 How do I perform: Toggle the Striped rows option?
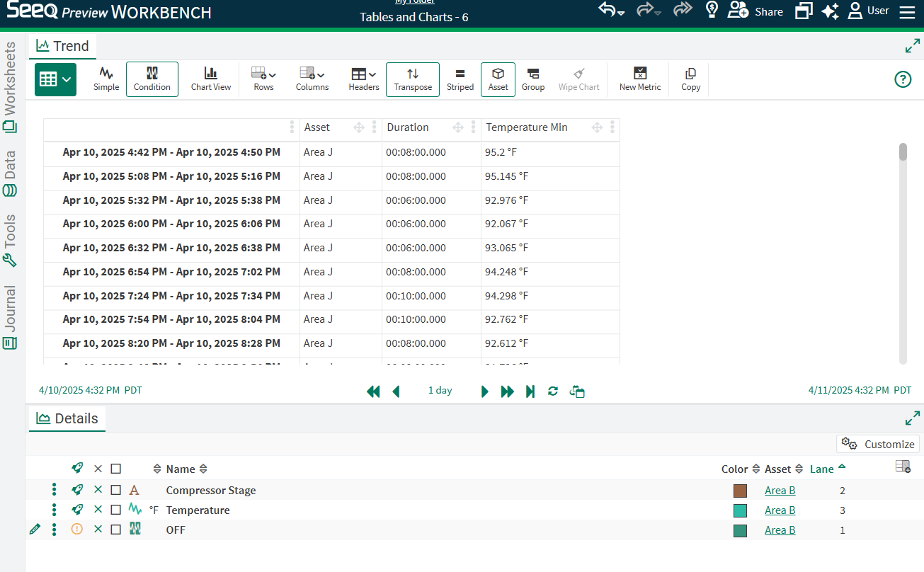(460, 79)
